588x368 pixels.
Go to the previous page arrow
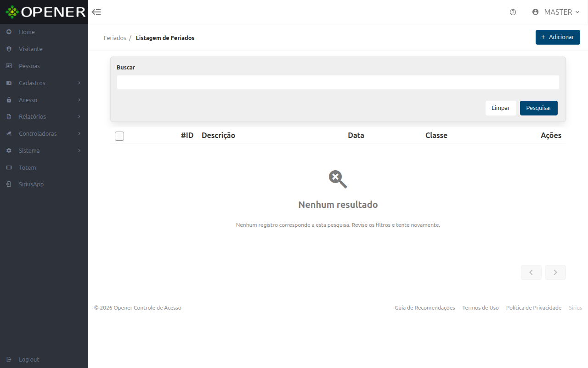click(531, 272)
